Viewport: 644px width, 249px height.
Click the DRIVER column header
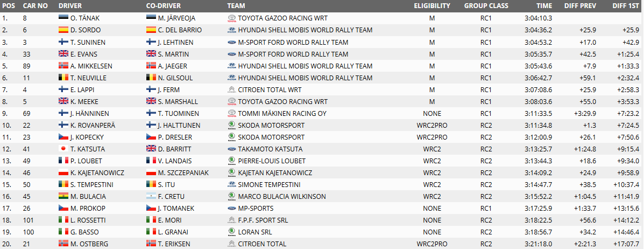tap(70, 6)
